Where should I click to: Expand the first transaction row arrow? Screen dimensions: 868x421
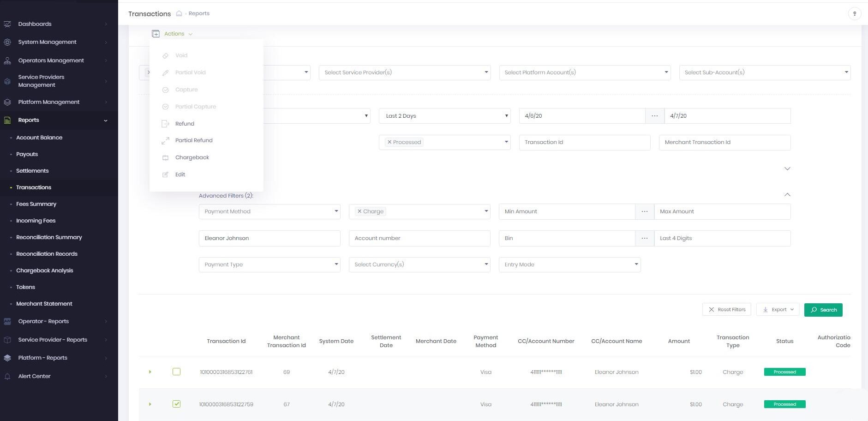click(x=150, y=372)
